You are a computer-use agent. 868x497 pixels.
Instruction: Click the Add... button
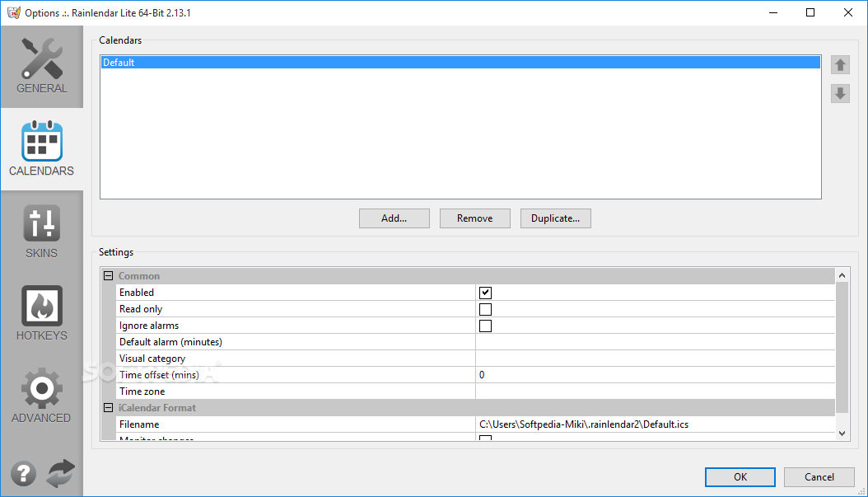point(394,218)
